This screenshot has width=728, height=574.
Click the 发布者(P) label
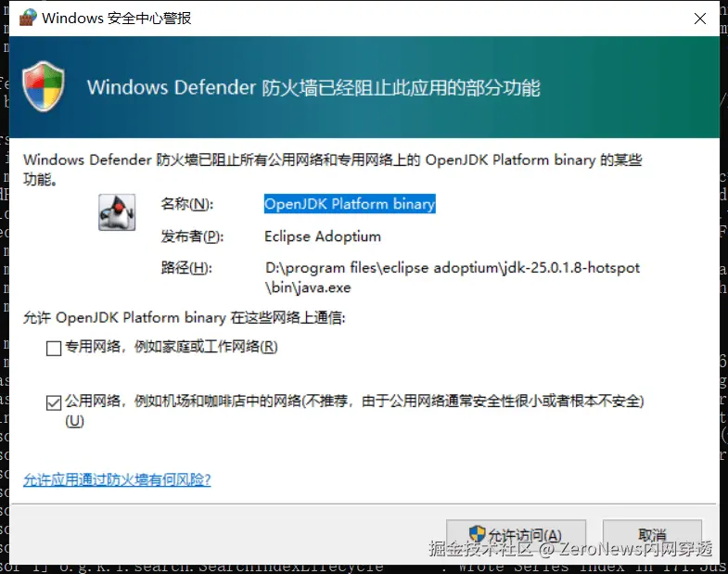[192, 236]
